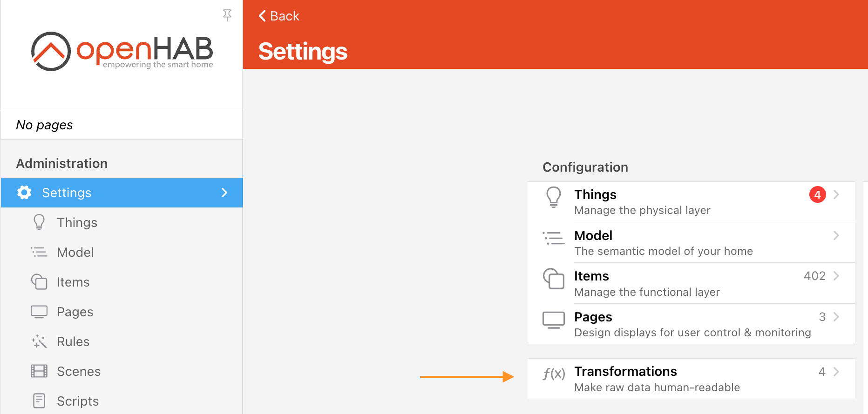
Task: Click the openHAB logo
Action: point(122,51)
